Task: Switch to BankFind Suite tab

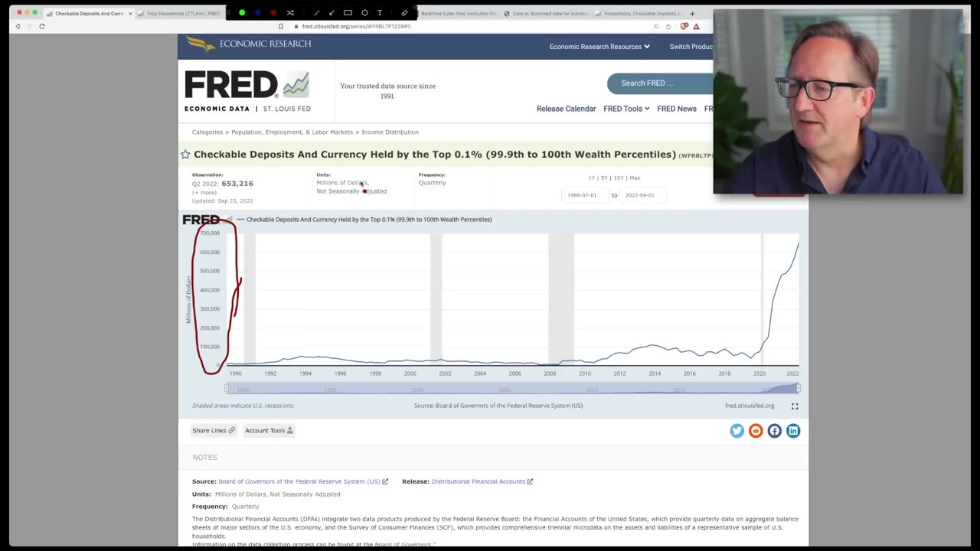Action: (x=459, y=14)
